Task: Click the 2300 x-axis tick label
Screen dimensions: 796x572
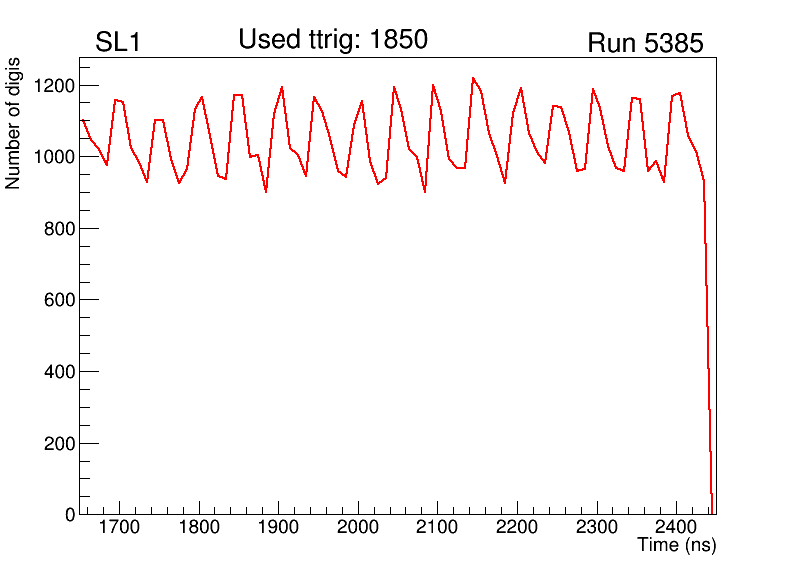Action: (x=596, y=527)
